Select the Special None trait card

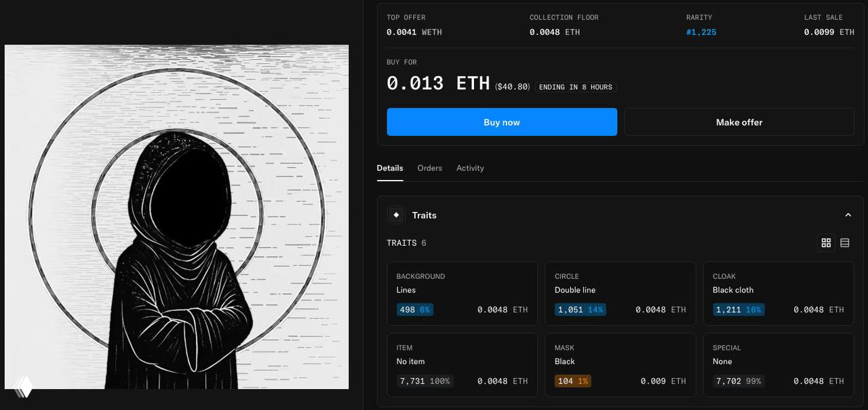point(778,365)
